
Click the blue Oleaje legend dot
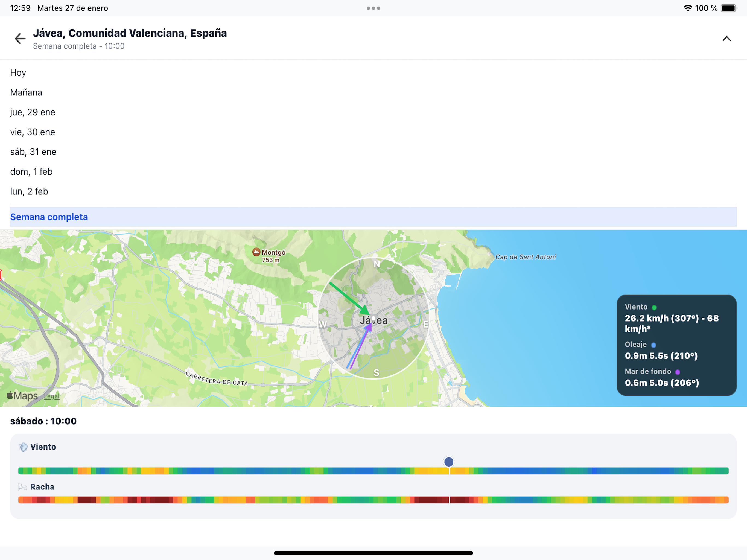point(653,345)
